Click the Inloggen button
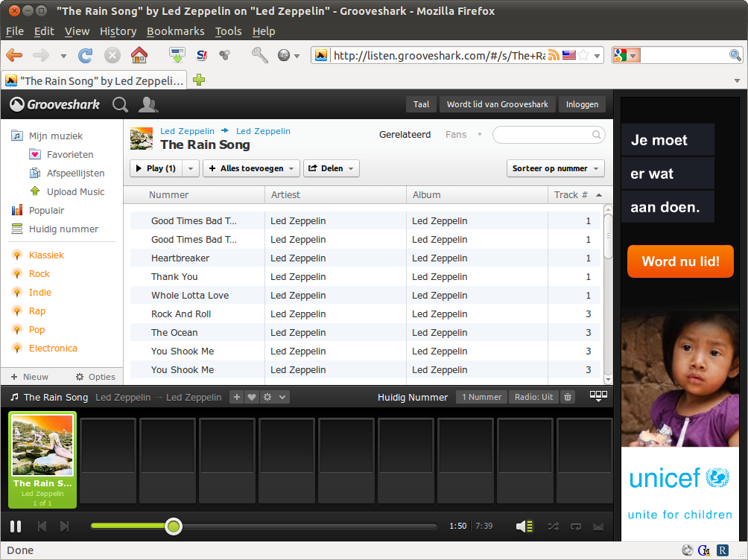This screenshot has width=748, height=560. point(582,104)
